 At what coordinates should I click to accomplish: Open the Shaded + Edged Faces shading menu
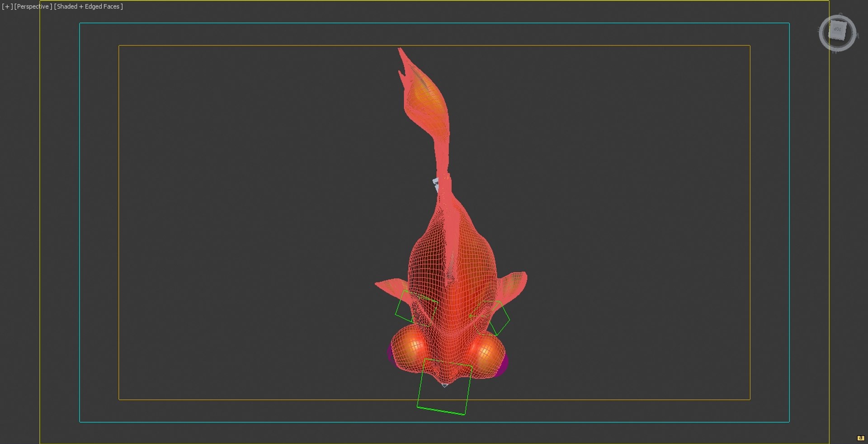88,6
